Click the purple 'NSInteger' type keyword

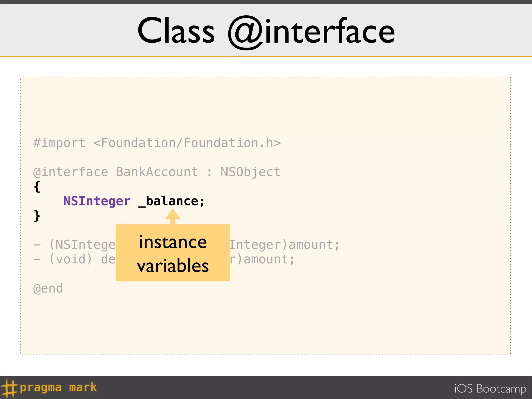point(97,201)
